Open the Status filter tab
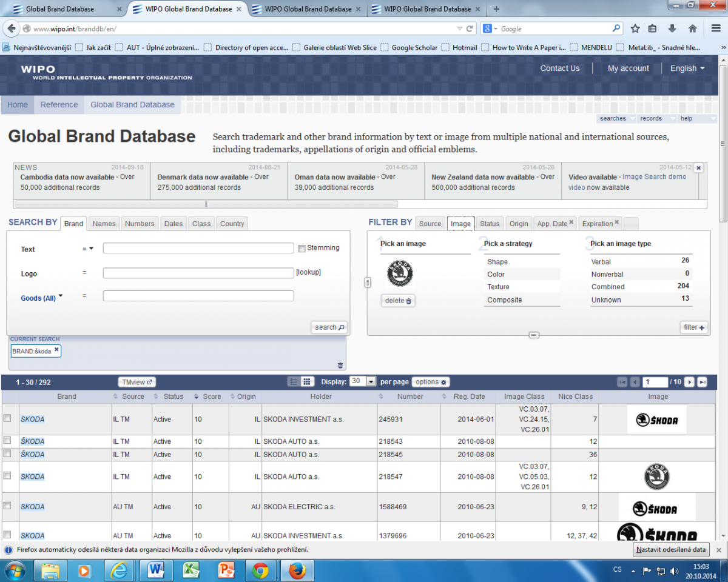This screenshot has height=582, width=728. 490,224
